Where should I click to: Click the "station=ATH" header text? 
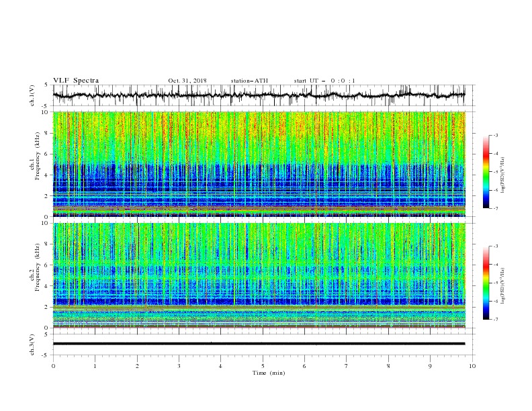point(249,81)
